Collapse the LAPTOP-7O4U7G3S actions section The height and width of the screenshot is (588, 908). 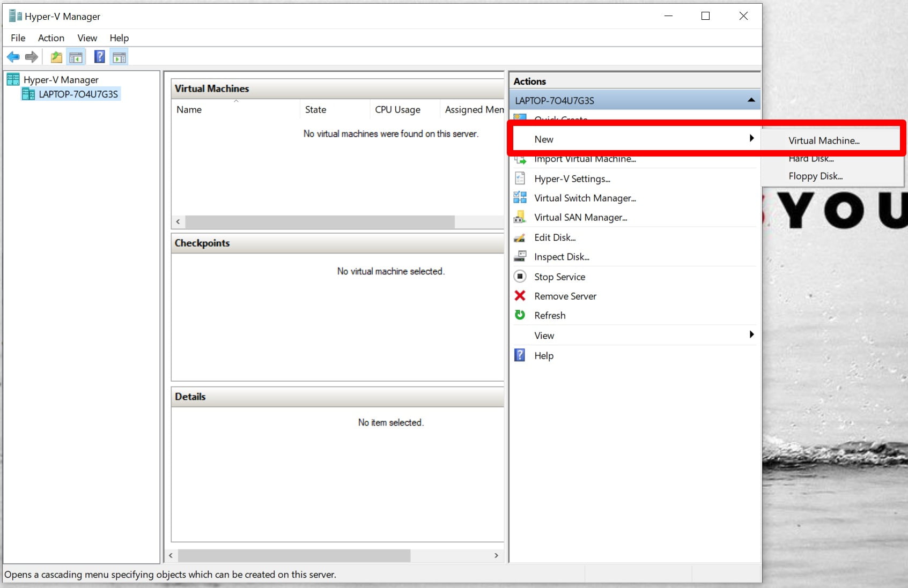750,100
